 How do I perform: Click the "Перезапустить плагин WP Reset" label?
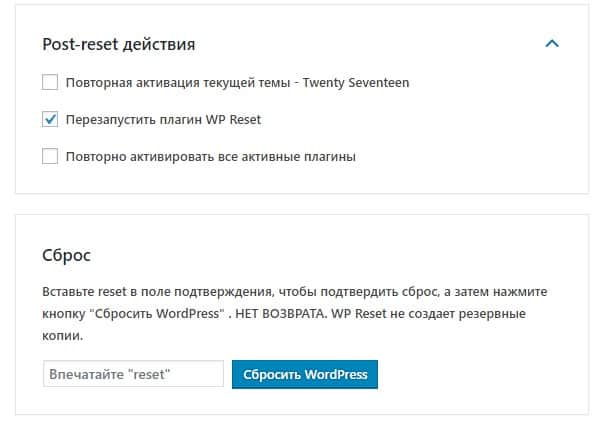(x=163, y=120)
